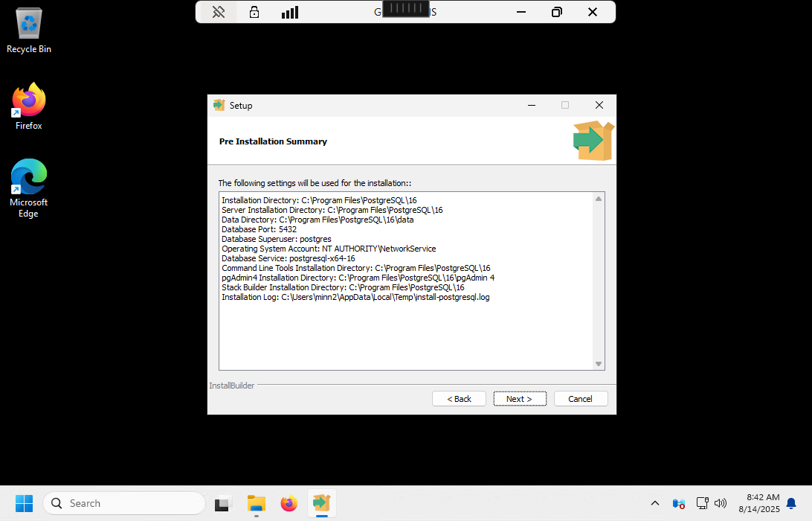Click the lock icon on the session bar

pos(254,12)
